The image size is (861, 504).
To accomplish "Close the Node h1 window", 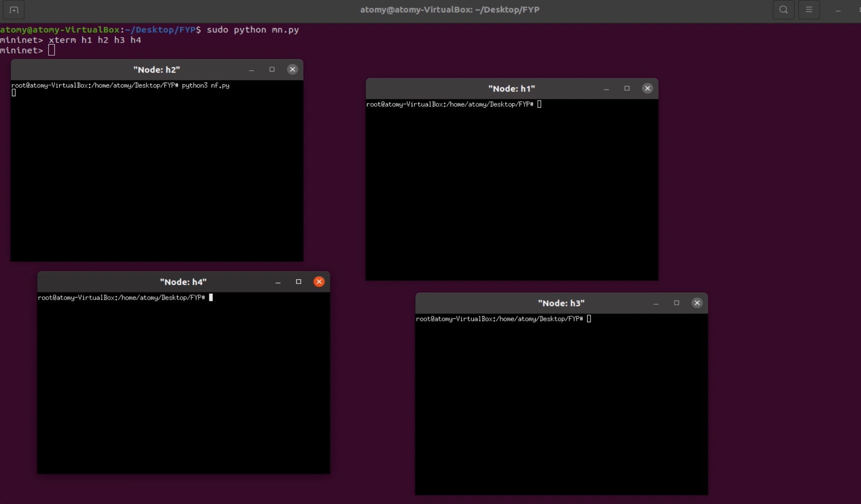I will [x=647, y=88].
